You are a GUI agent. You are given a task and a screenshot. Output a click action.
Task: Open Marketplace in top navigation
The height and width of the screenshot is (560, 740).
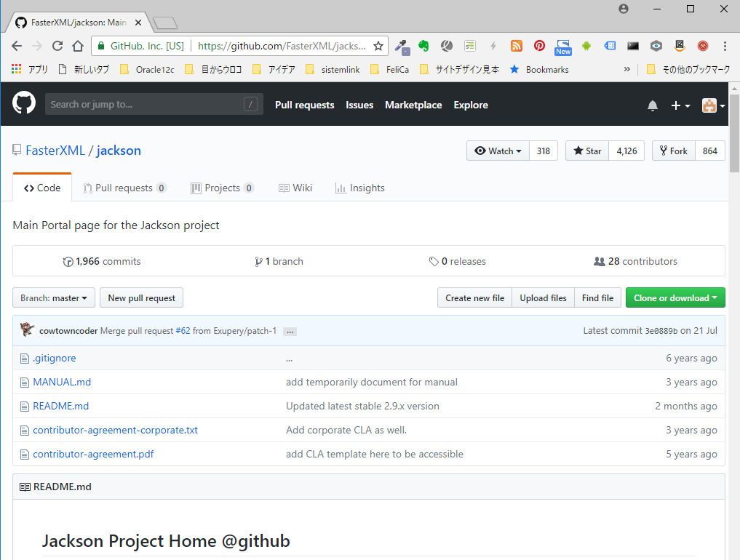click(413, 105)
